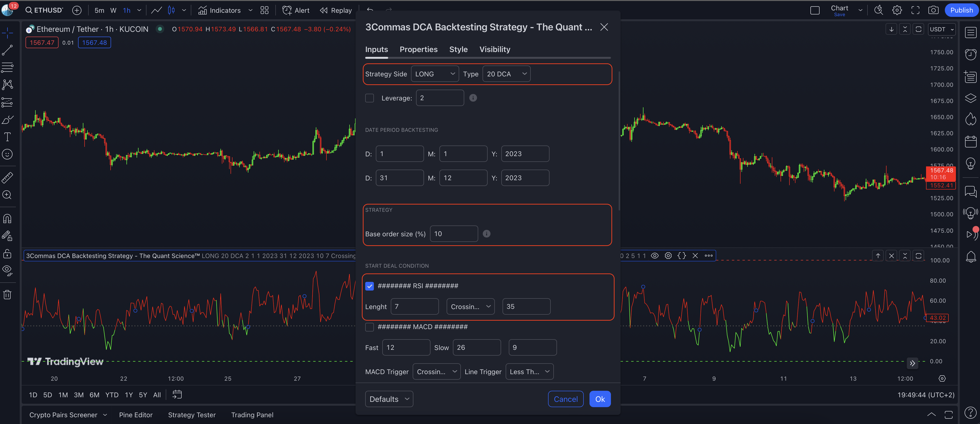Select the Trend Line drawing tool
This screenshot has width=980, height=424.
(x=7, y=50)
